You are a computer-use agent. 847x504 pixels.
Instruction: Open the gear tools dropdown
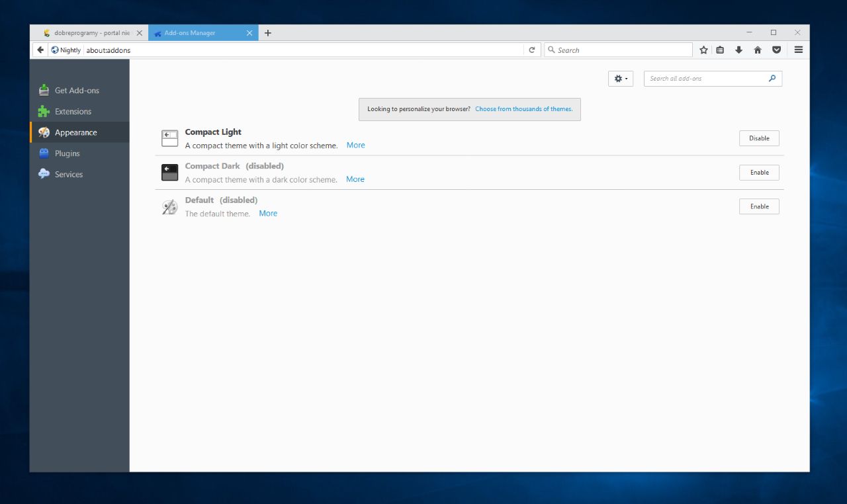(x=620, y=79)
